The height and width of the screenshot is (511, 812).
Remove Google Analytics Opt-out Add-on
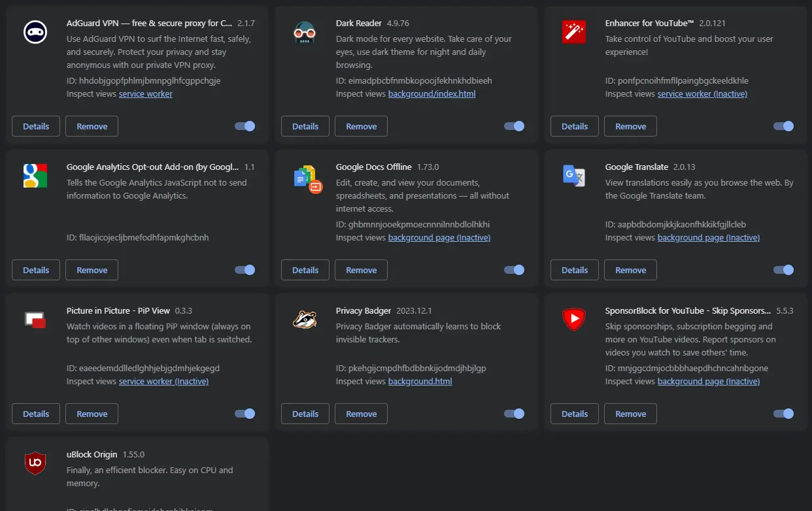tap(92, 270)
